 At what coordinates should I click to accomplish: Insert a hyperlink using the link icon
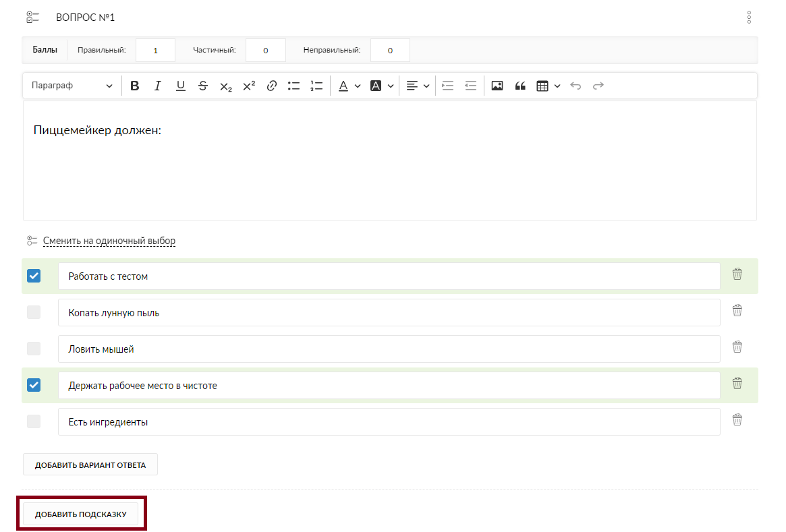point(272,86)
